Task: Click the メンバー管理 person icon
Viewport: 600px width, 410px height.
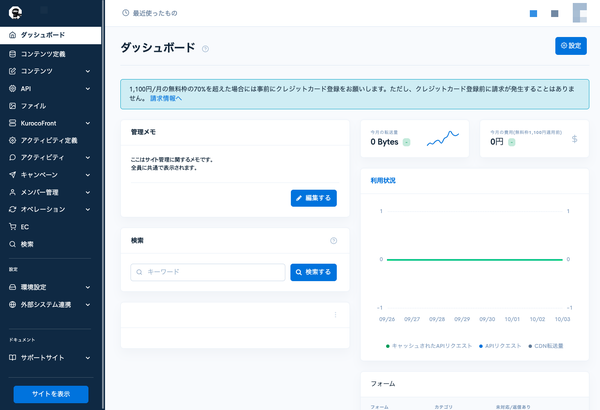Action: [x=12, y=192]
